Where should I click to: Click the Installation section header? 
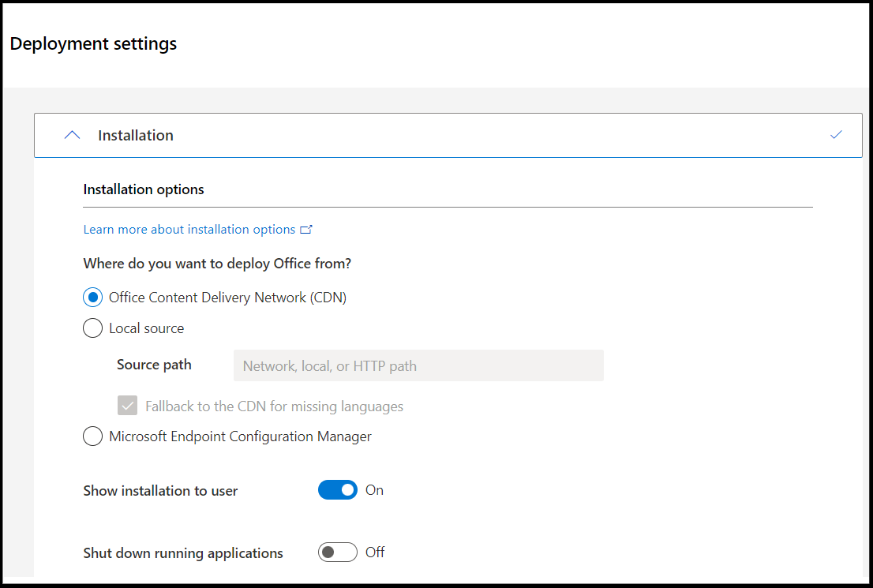coord(135,134)
